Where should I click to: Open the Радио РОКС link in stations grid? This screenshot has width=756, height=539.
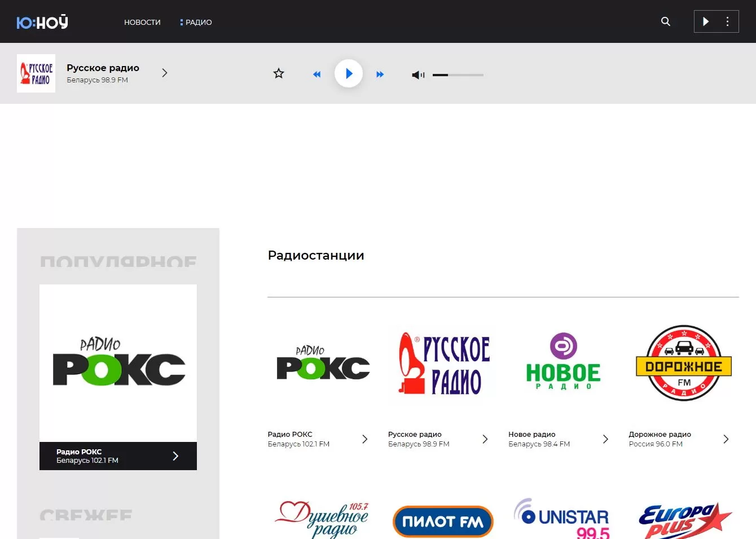click(x=290, y=435)
